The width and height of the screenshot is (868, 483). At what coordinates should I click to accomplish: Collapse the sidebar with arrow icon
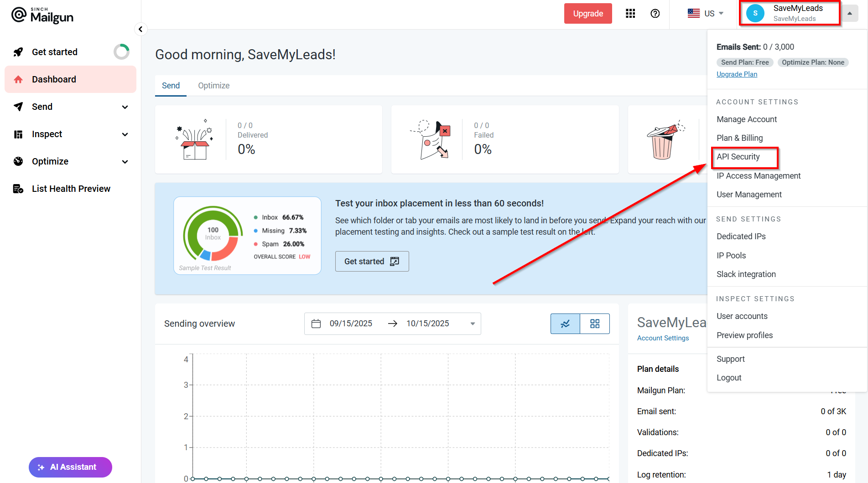140,29
